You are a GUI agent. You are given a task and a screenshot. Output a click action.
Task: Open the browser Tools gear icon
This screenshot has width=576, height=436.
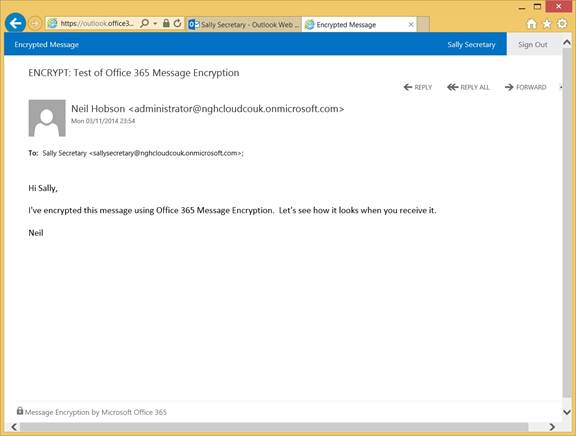562,24
